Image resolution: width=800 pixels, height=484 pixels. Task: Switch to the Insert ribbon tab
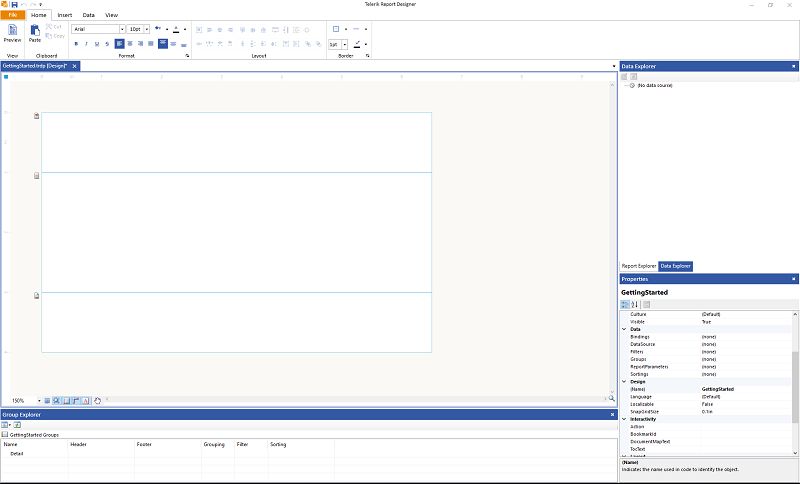point(65,15)
